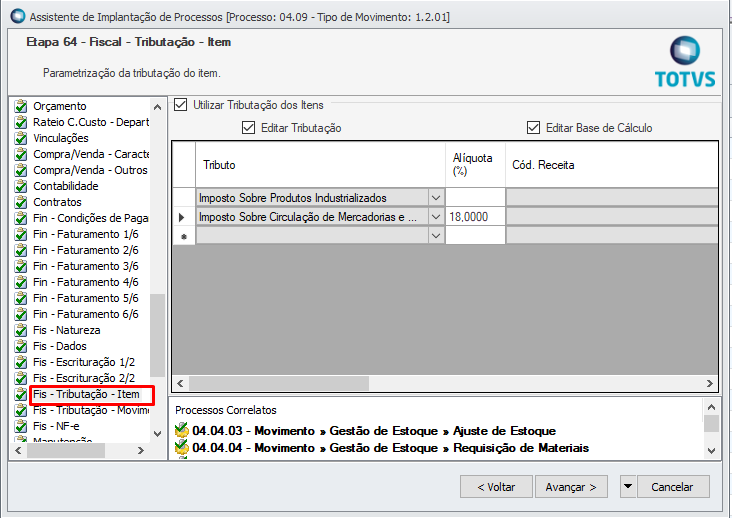Select the Fin - Faturamento 5/6 step
Viewport: 732px width, 518px height.
[x=86, y=298]
